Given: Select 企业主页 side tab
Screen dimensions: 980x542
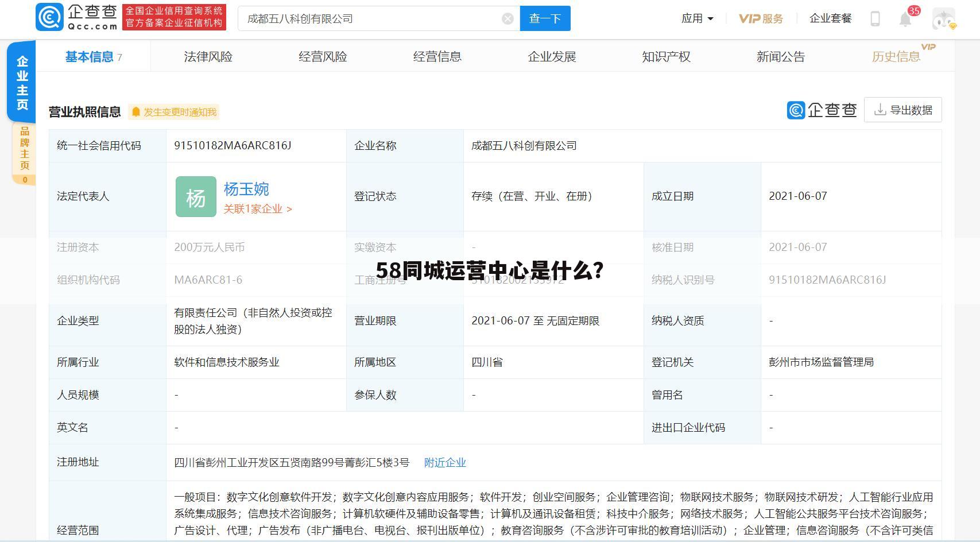Looking at the screenshot, I should 22,82.
